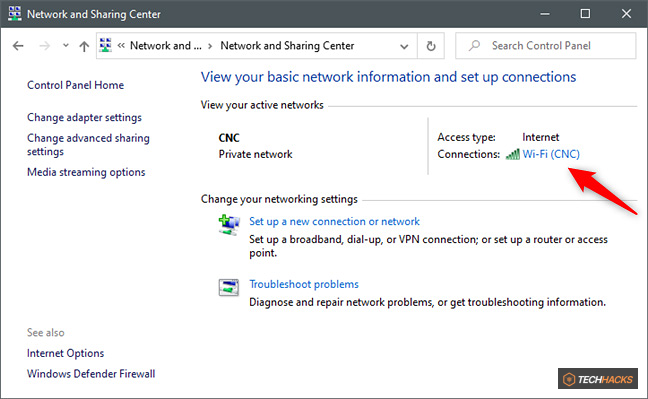The height and width of the screenshot is (399, 648).
Task: Open Change adapter settings
Action: coord(84,117)
